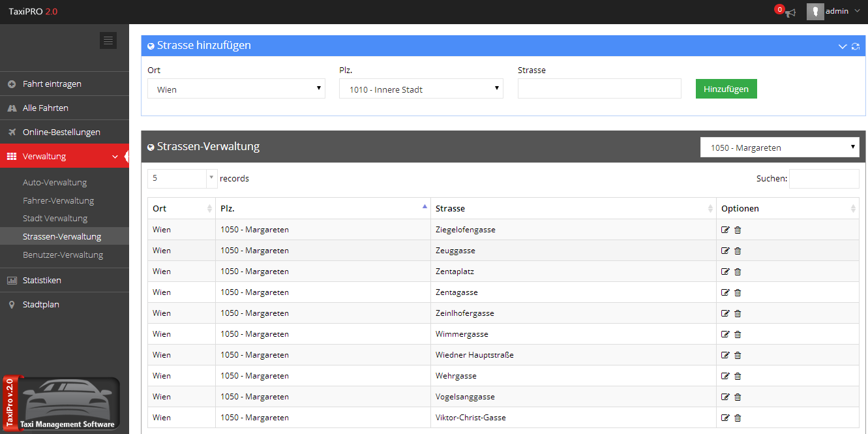Delete the Zeinlhofergasse row
Viewport: 868px width, 434px height.
(x=738, y=313)
